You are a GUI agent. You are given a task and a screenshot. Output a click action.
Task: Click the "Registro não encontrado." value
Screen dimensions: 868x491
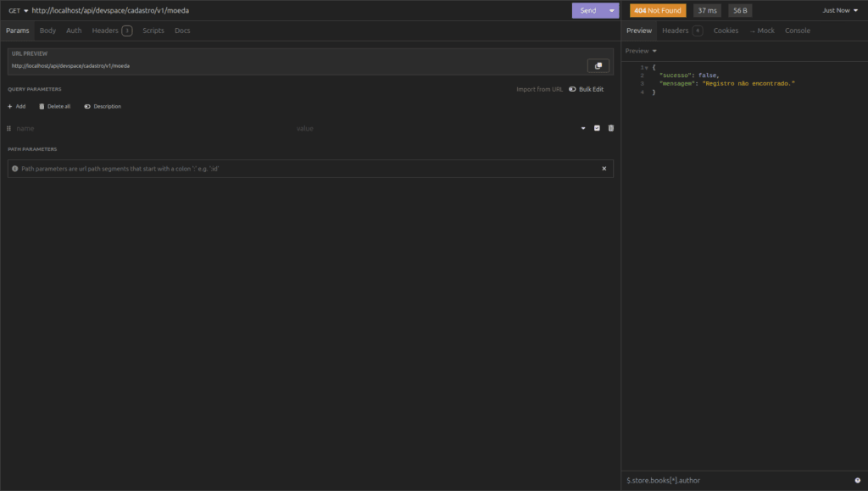[x=748, y=84]
